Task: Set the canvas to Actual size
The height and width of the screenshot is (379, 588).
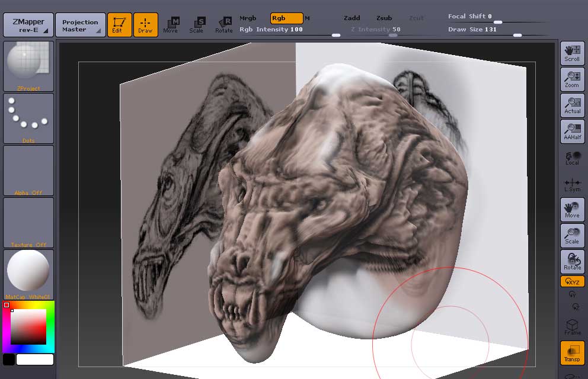Action: coord(572,105)
